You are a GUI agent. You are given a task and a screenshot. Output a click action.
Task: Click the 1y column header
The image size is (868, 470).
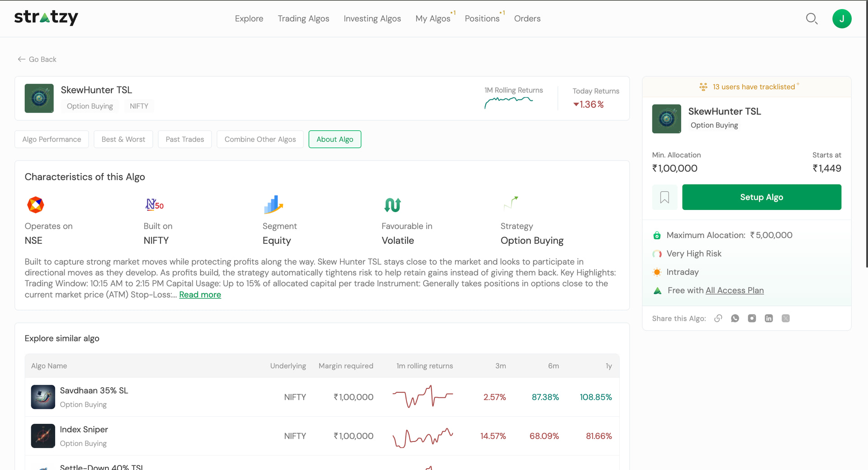click(x=609, y=366)
